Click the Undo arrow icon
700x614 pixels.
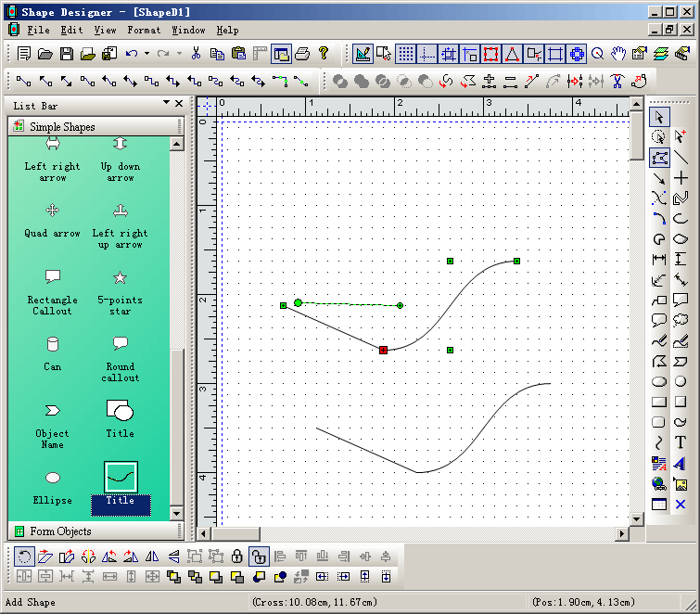coord(132,54)
